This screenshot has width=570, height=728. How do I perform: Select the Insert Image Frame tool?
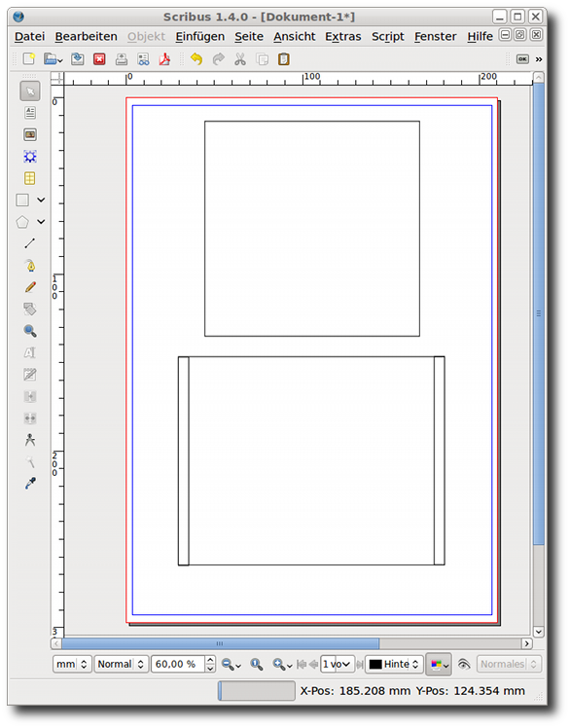tap(30, 134)
